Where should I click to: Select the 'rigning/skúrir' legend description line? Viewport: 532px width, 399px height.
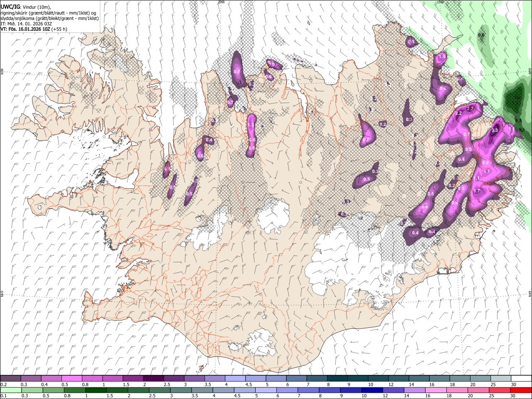(x=49, y=12)
